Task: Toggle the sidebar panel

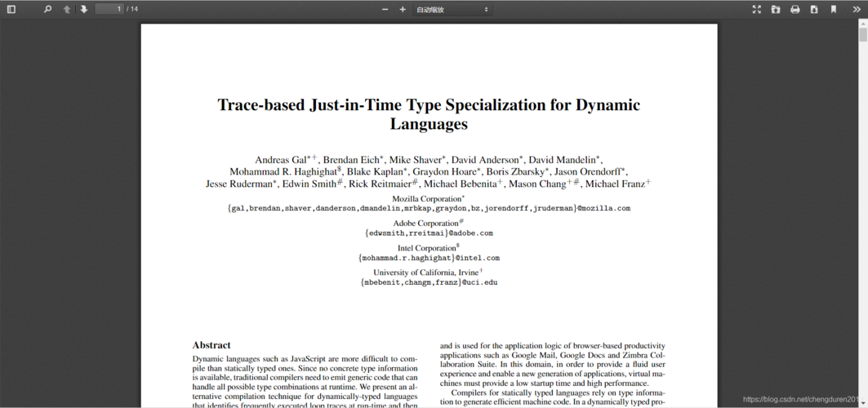Action: [x=11, y=10]
